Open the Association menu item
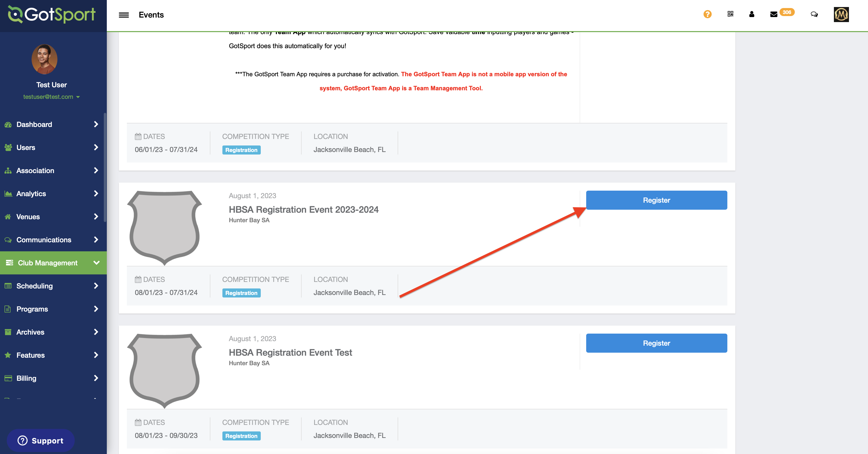This screenshot has height=454, width=868. pyautogui.click(x=53, y=171)
